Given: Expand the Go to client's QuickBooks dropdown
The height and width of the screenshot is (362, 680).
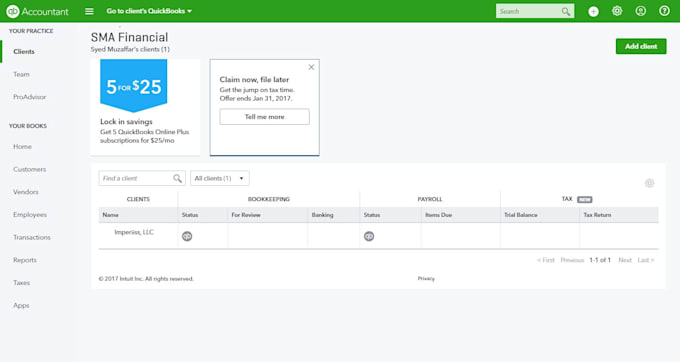Looking at the screenshot, I should pyautogui.click(x=149, y=11).
